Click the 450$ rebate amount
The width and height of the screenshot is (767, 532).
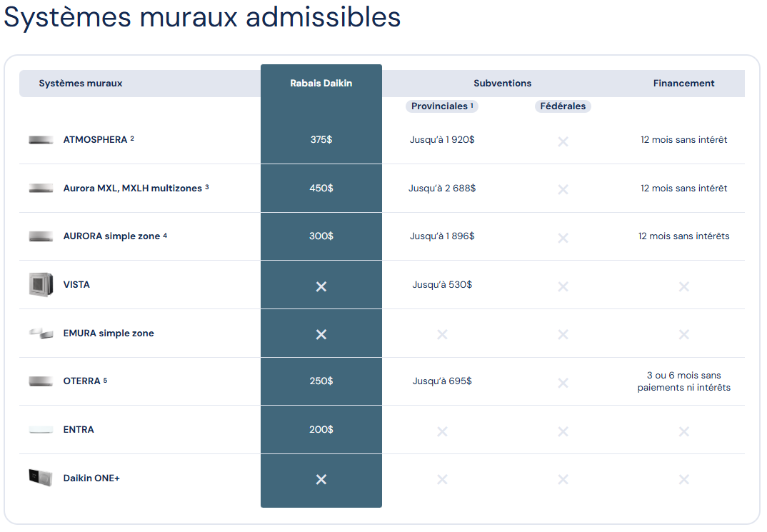click(x=321, y=189)
